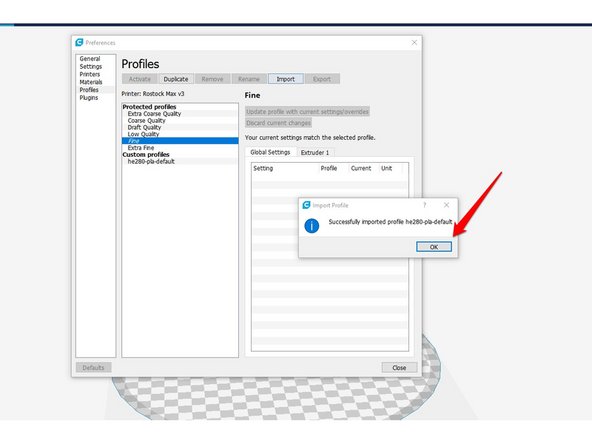Click the Cura logo in Preferences title bar
This screenshot has width=592, height=444.
pos(79,42)
